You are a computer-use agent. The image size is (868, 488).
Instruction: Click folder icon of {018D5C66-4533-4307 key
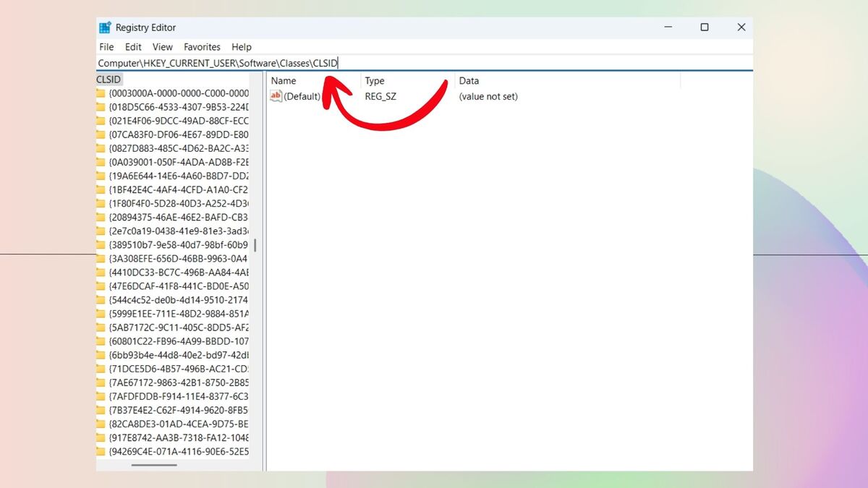tap(101, 107)
